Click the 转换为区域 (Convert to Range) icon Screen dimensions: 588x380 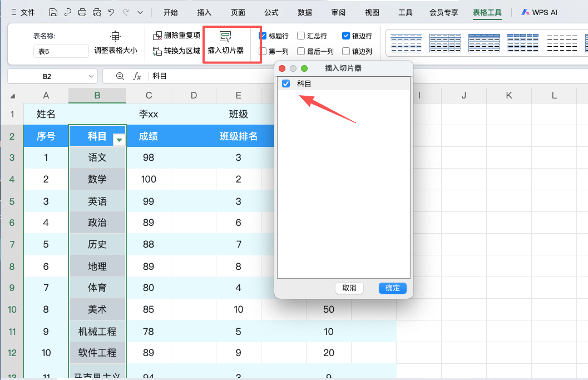click(x=156, y=50)
